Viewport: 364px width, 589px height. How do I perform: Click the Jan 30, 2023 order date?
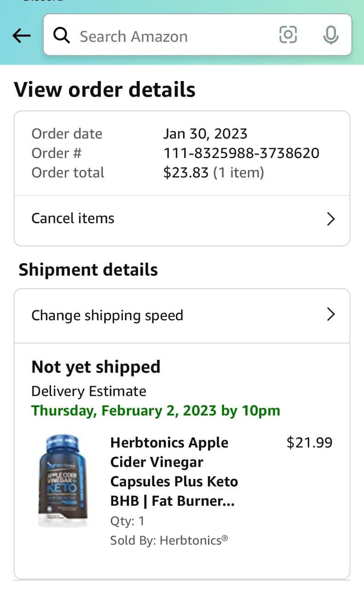tap(205, 133)
